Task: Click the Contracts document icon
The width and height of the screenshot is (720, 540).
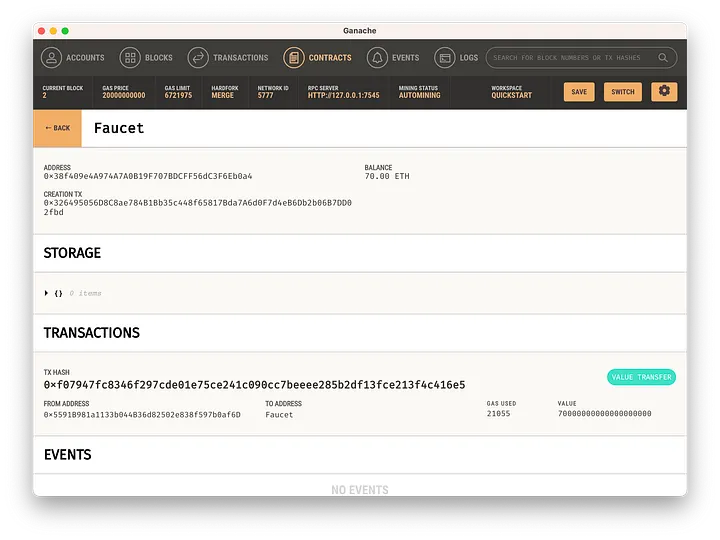Action: click(x=294, y=58)
